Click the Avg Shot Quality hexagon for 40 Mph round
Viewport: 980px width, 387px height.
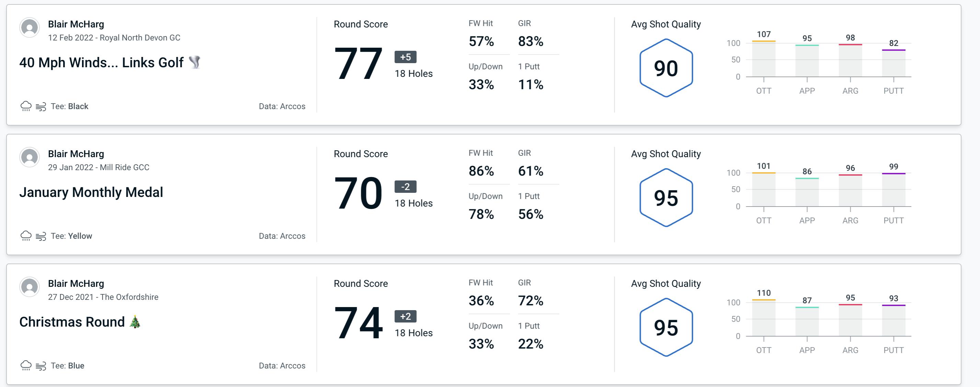point(666,67)
